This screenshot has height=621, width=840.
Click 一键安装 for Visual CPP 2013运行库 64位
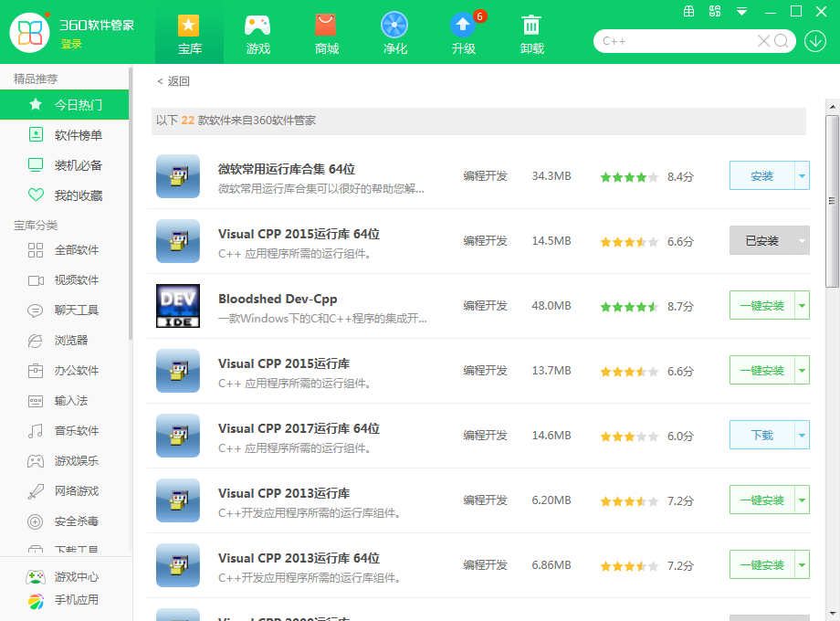coord(761,564)
